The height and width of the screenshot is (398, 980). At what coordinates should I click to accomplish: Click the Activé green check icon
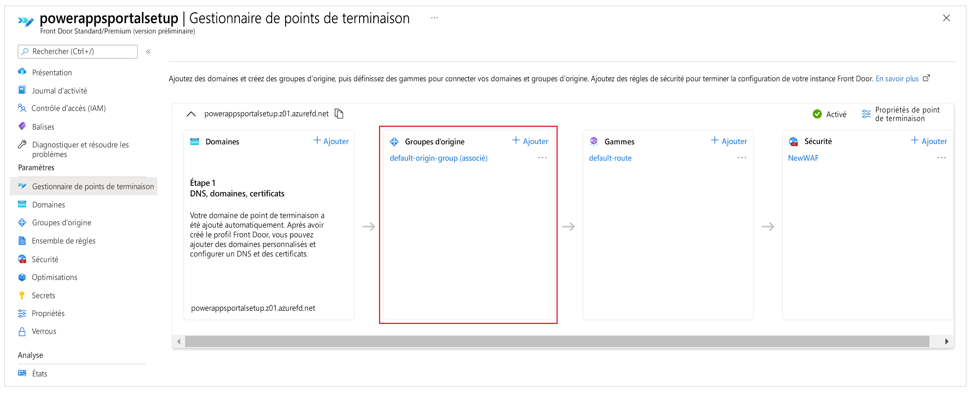(817, 114)
